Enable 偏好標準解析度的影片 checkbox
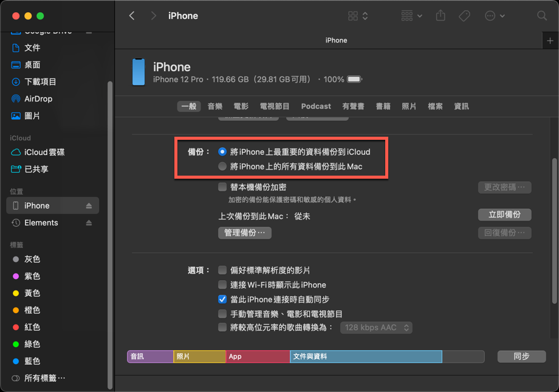 point(222,270)
